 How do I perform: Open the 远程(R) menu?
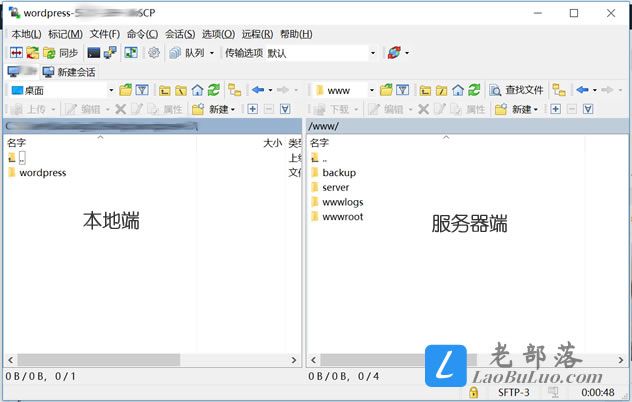click(257, 34)
